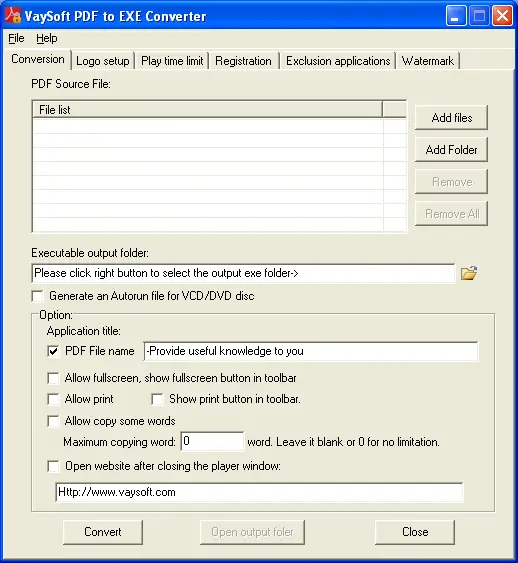The width and height of the screenshot is (518, 563).
Task: Go to the Play time limit tab
Action: pos(172,61)
